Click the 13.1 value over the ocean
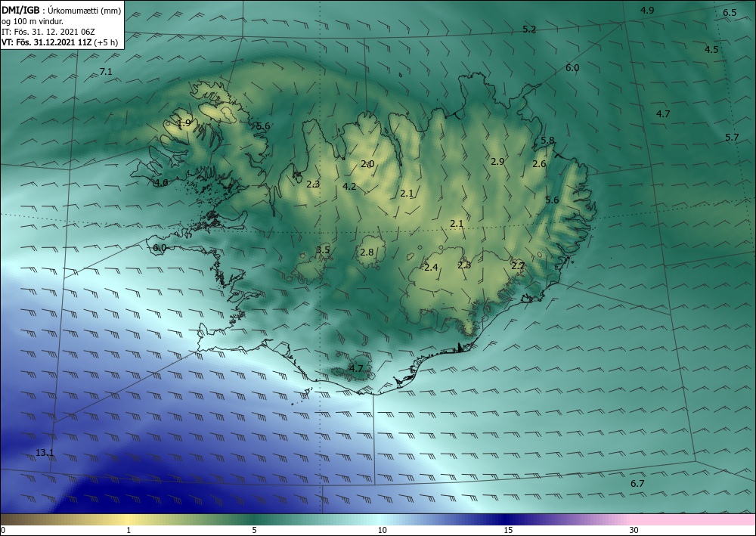Viewport: 756px width, 536px height. click(45, 453)
